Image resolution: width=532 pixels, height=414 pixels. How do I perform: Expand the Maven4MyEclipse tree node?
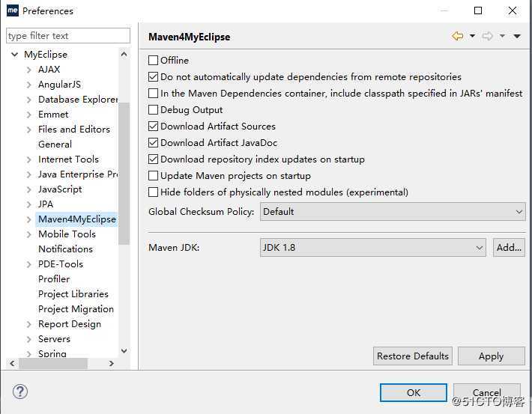tap(28, 219)
